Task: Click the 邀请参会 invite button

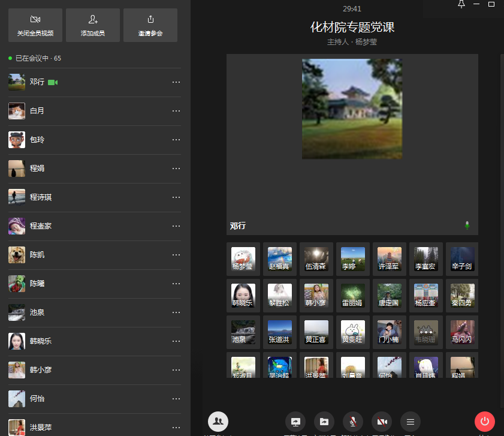Action: [150, 25]
